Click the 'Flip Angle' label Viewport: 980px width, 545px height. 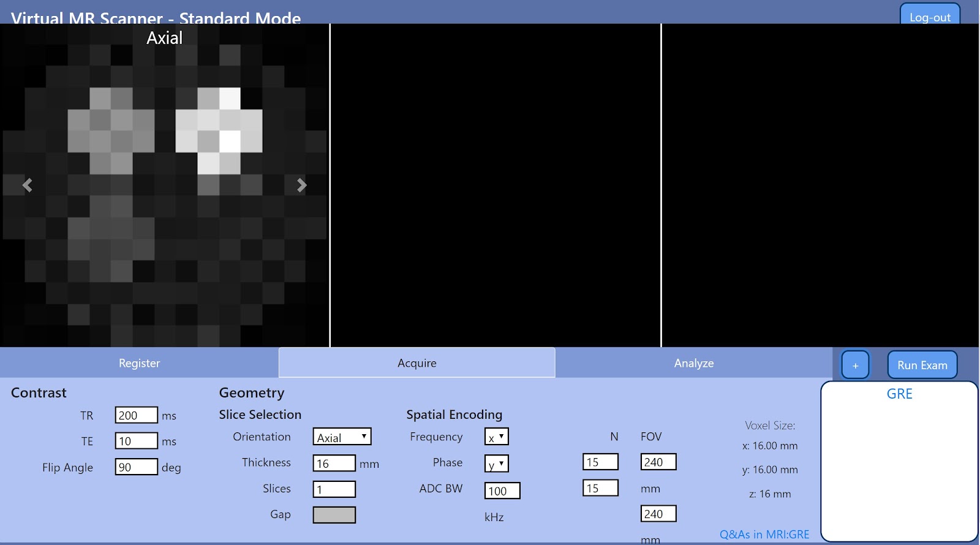coord(67,467)
